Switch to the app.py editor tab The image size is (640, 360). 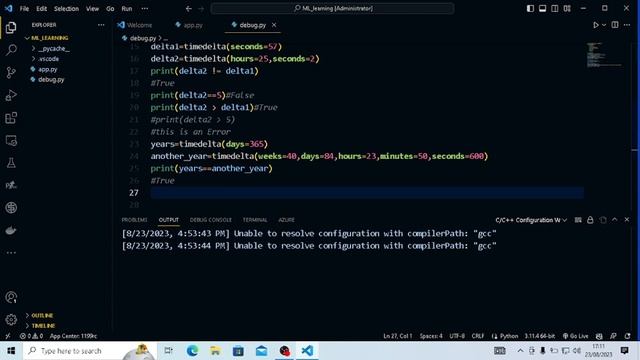189,25
